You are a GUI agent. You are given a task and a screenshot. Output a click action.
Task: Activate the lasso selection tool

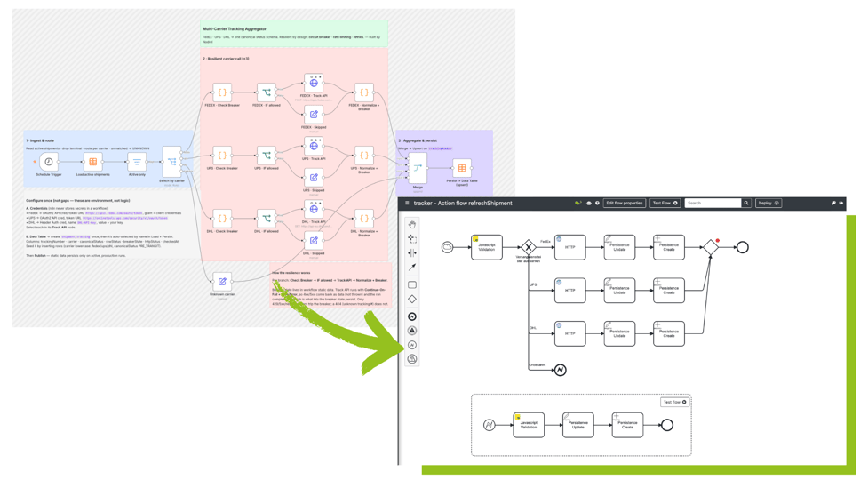412,239
